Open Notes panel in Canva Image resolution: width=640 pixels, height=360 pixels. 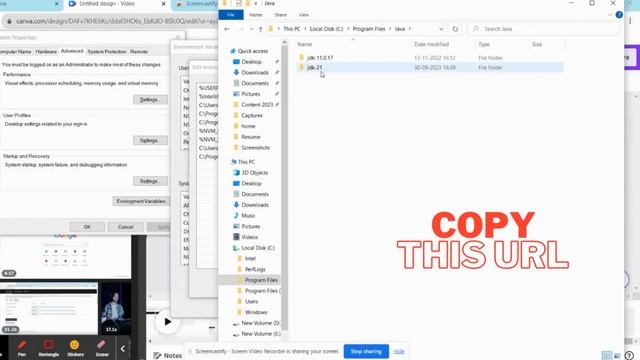coord(168,356)
